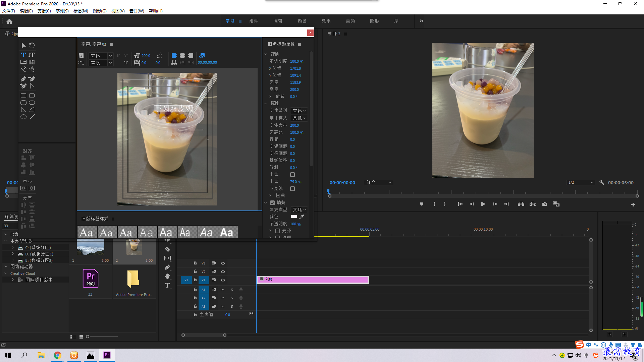Image resolution: width=644 pixels, height=362 pixels.
Task: Mute audio track A1
Action: [x=223, y=290]
